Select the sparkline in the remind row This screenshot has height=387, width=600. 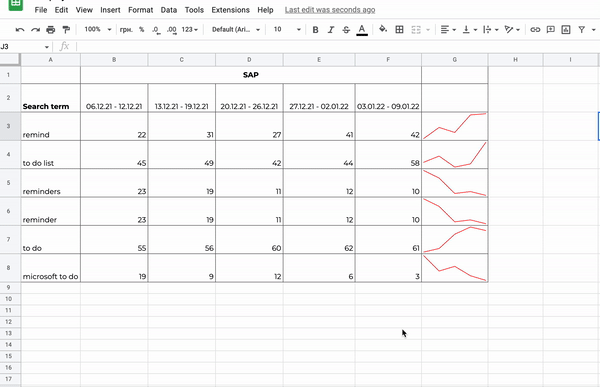[455, 126]
